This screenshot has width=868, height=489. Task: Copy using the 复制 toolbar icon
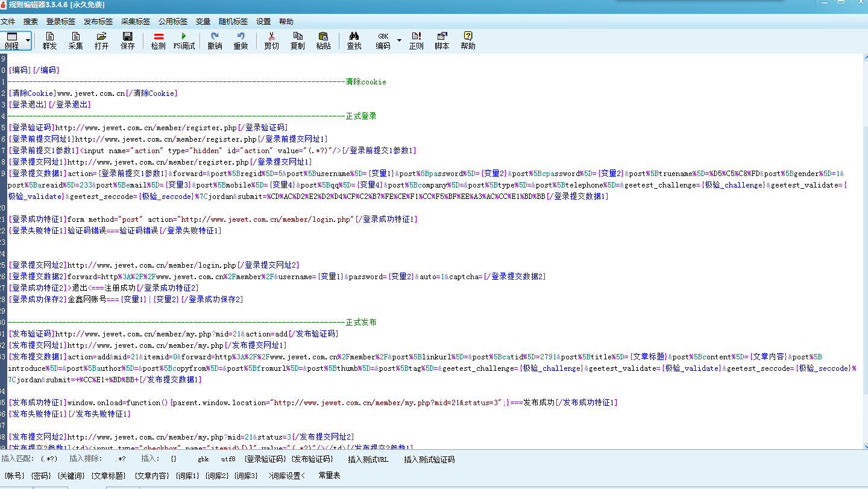pyautogui.click(x=297, y=40)
